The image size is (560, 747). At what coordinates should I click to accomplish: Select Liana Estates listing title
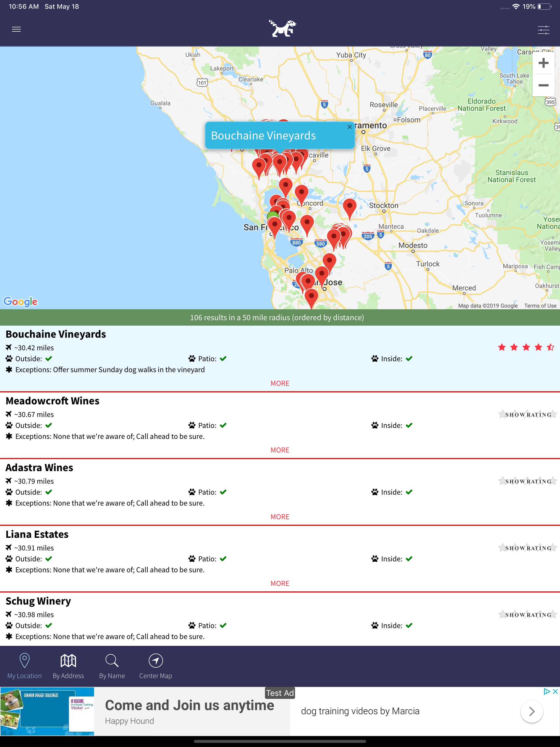(x=37, y=534)
